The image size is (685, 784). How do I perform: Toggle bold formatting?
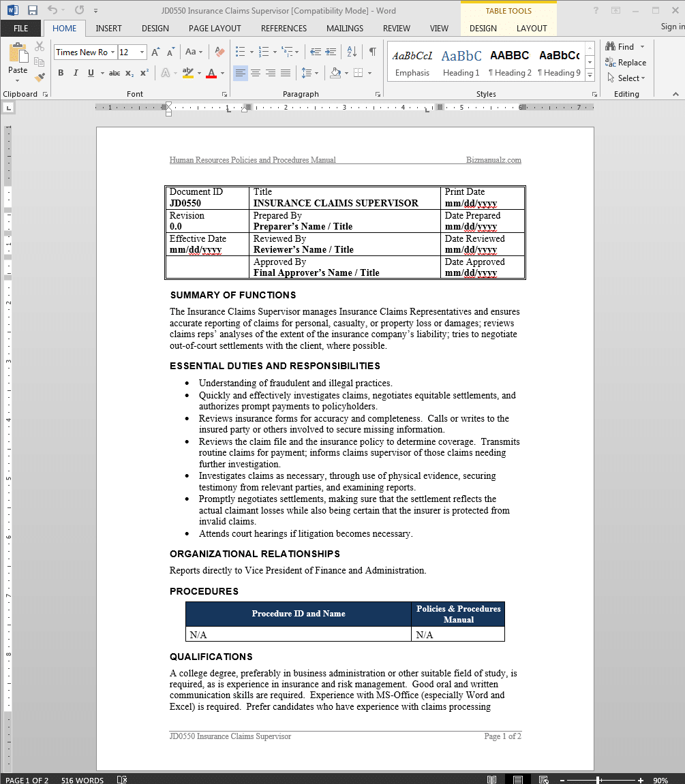tap(61, 73)
